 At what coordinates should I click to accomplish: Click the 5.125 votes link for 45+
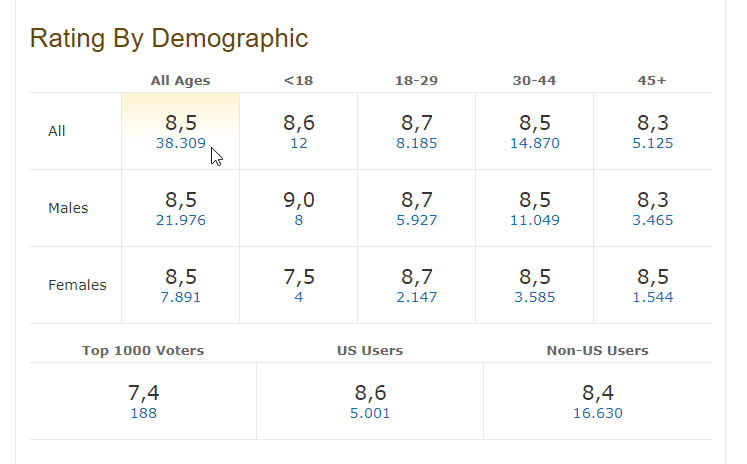click(x=652, y=144)
